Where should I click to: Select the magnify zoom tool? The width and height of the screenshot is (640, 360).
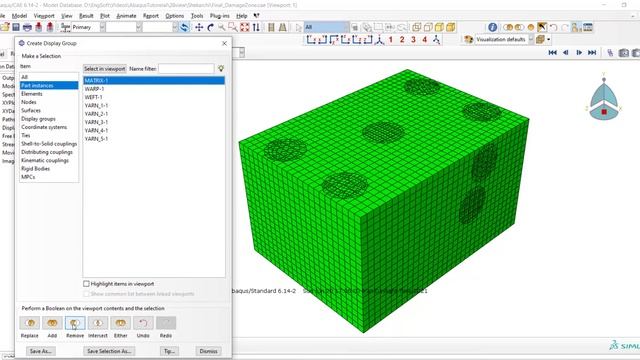click(222, 27)
